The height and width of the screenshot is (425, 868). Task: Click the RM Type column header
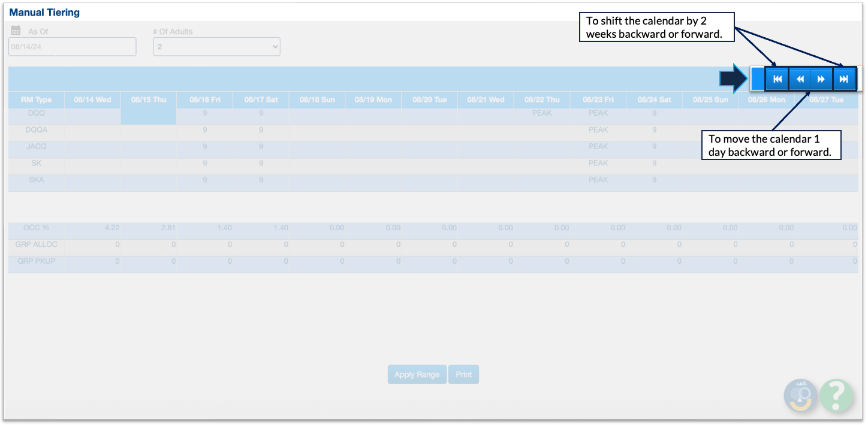coord(36,100)
